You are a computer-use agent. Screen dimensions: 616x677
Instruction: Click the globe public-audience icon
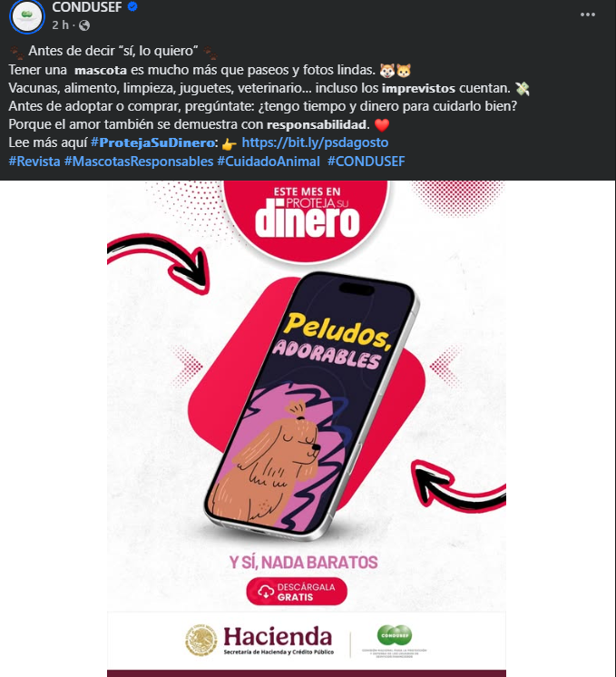(x=84, y=25)
